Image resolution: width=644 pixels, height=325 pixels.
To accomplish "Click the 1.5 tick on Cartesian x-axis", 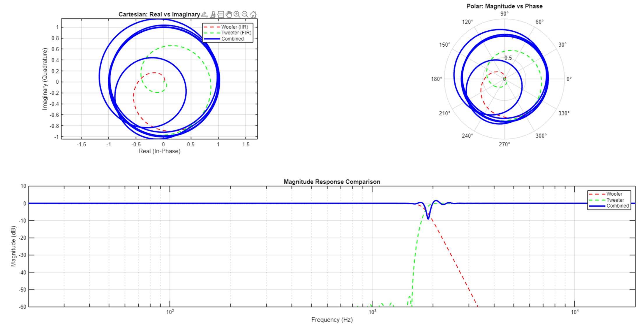I will pyautogui.click(x=246, y=144).
